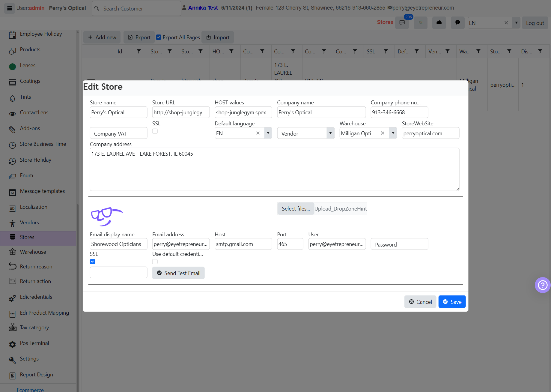The image size is (551, 392).
Task: Click the Add new button
Action: pyautogui.click(x=102, y=37)
